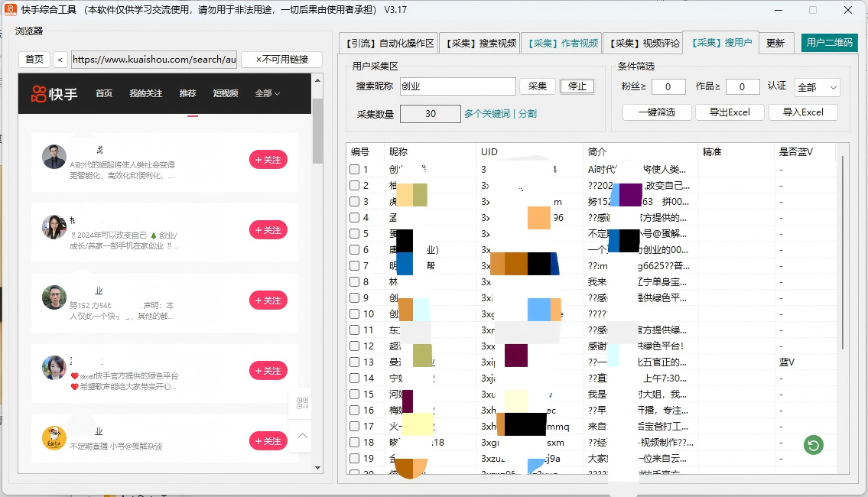Image resolution: width=868 pixels, height=497 pixels.
Task: Click the 停止 button
Action: point(577,86)
